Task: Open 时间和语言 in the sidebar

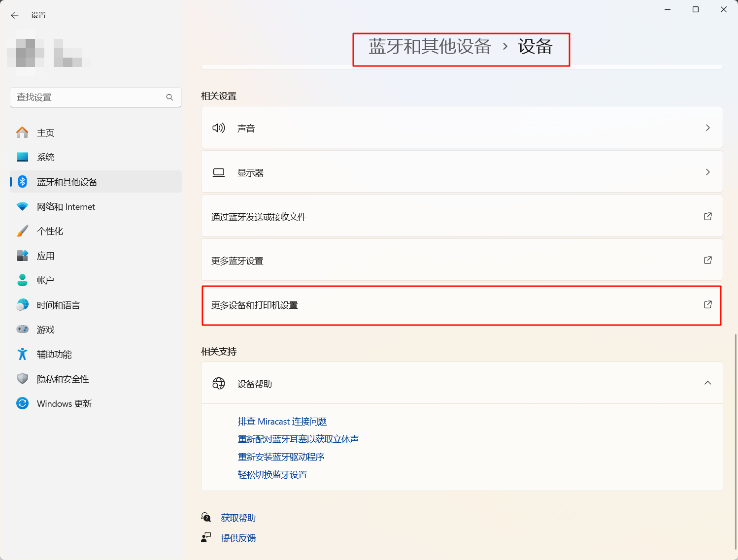Action: (x=96, y=305)
